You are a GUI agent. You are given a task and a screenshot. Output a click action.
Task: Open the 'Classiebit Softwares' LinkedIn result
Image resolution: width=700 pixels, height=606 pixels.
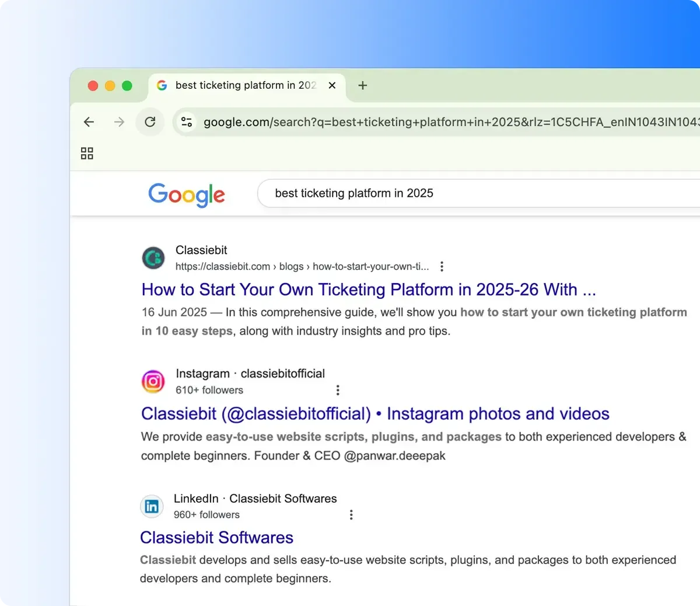pyautogui.click(x=216, y=538)
